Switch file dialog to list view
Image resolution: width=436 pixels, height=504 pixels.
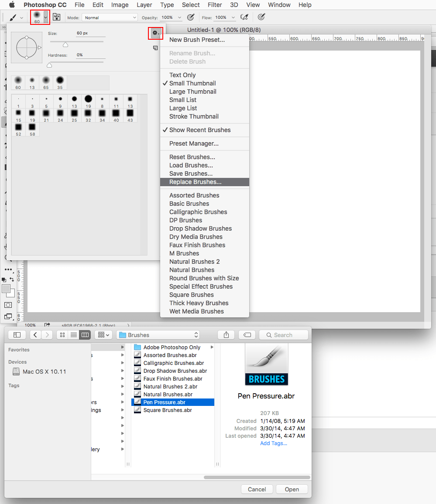74,335
